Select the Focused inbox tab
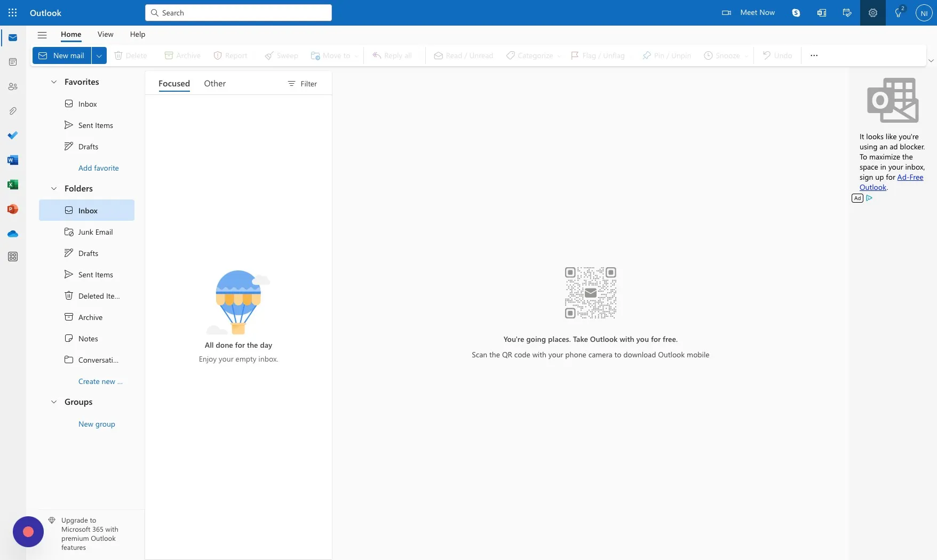Viewport: 937px width, 560px height. (x=174, y=84)
